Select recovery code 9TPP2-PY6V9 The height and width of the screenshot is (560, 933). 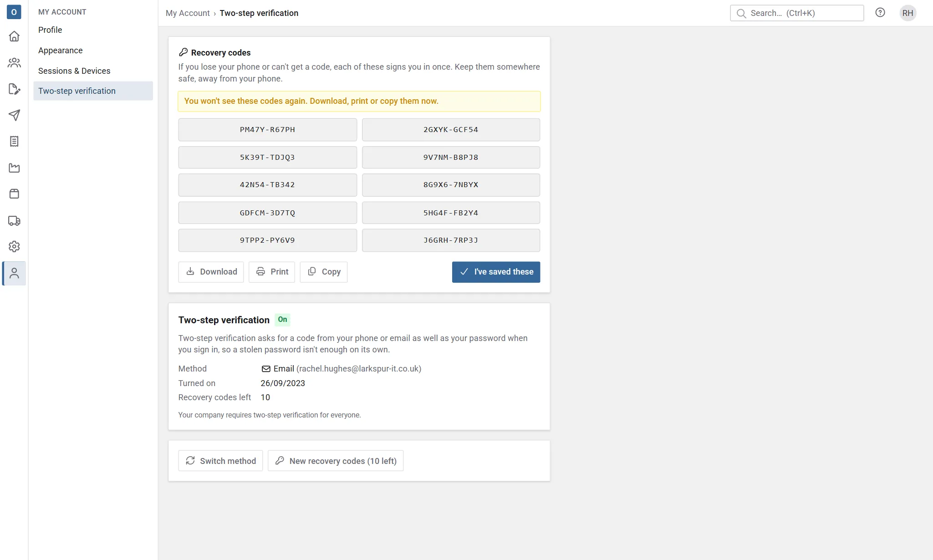pyautogui.click(x=268, y=240)
